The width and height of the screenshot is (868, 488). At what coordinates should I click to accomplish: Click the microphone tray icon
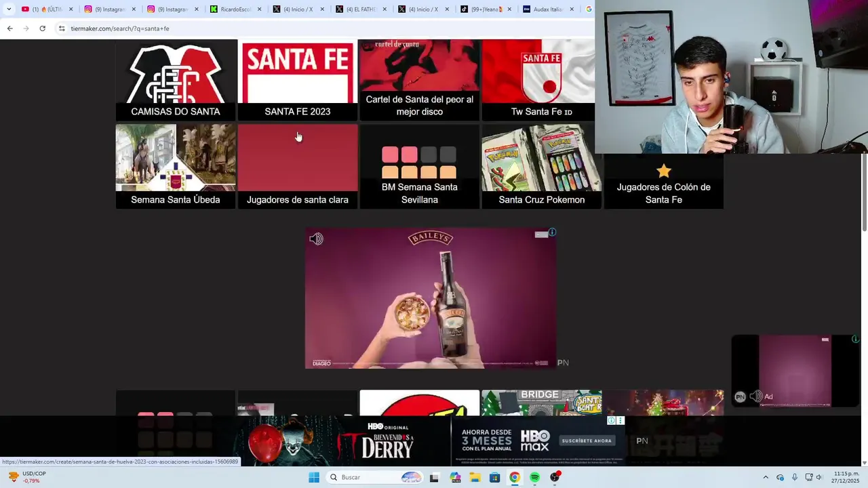pos(795,477)
